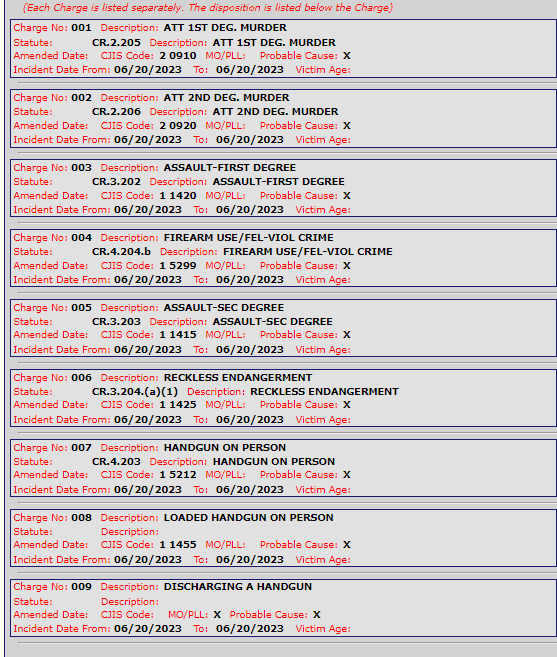
Task: Click statute CR.2.205 text
Action: pos(116,43)
